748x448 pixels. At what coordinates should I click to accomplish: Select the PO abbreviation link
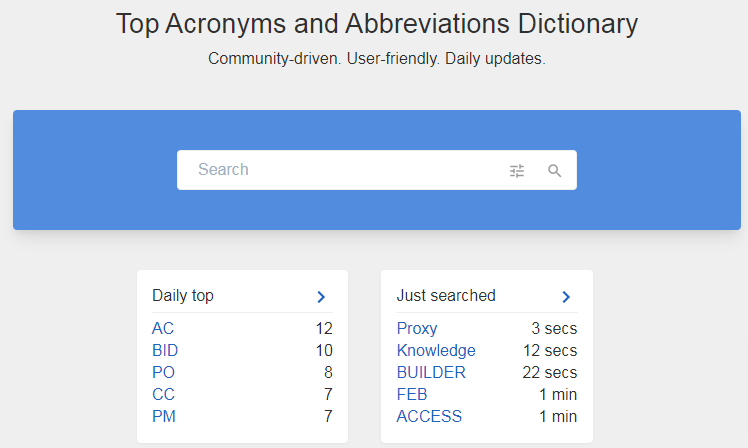point(163,372)
